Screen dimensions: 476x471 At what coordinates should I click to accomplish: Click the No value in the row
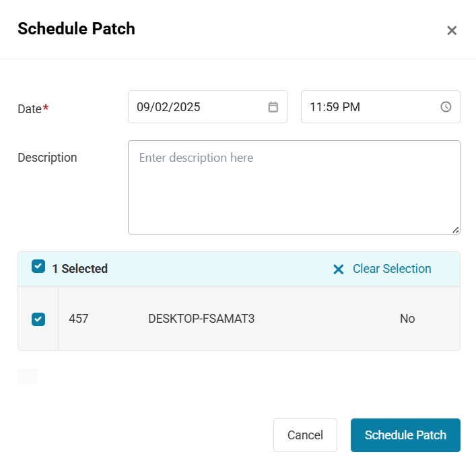[407, 319]
